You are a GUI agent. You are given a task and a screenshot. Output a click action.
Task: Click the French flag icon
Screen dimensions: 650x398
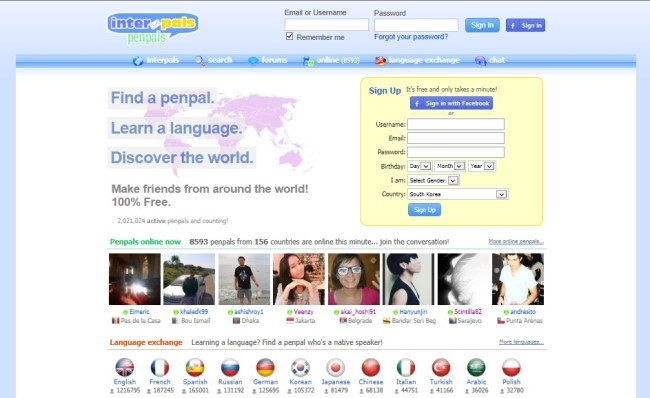(x=160, y=367)
